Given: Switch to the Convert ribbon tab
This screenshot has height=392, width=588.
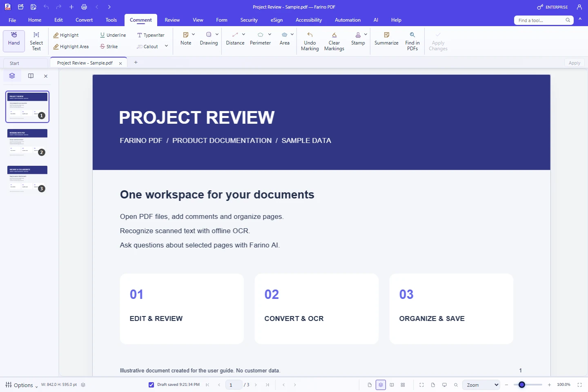Looking at the screenshot, I should (84, 20).
